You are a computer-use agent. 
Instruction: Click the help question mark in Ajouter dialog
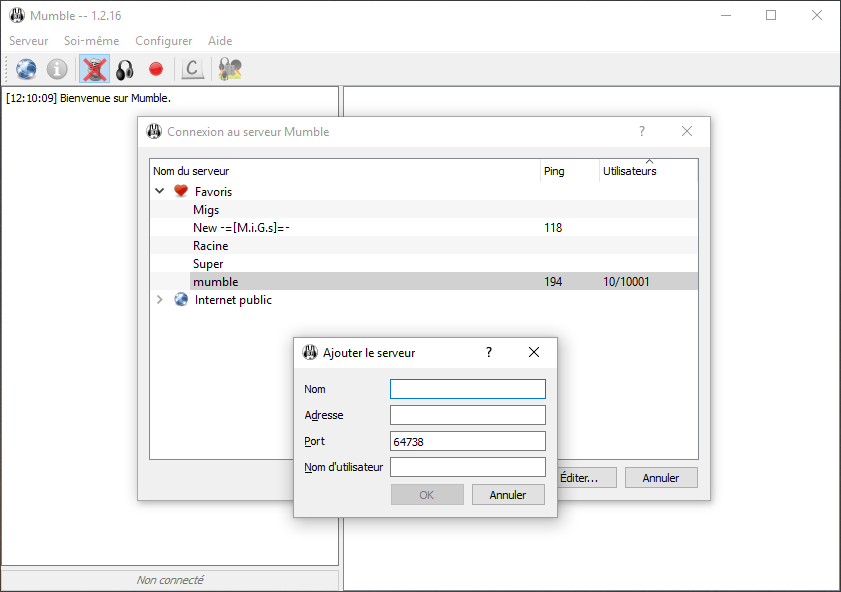(489, 352)
